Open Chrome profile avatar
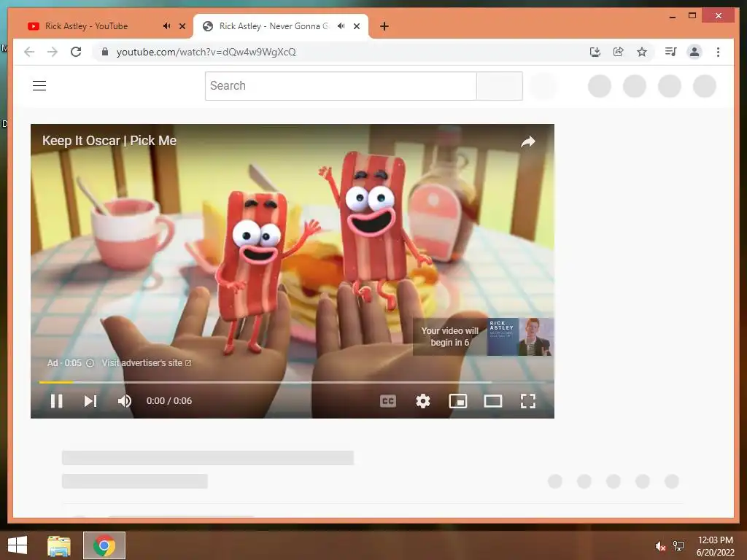Image resolution: width=747 pixels, height=560 pixels. click(x=694, y=52)
